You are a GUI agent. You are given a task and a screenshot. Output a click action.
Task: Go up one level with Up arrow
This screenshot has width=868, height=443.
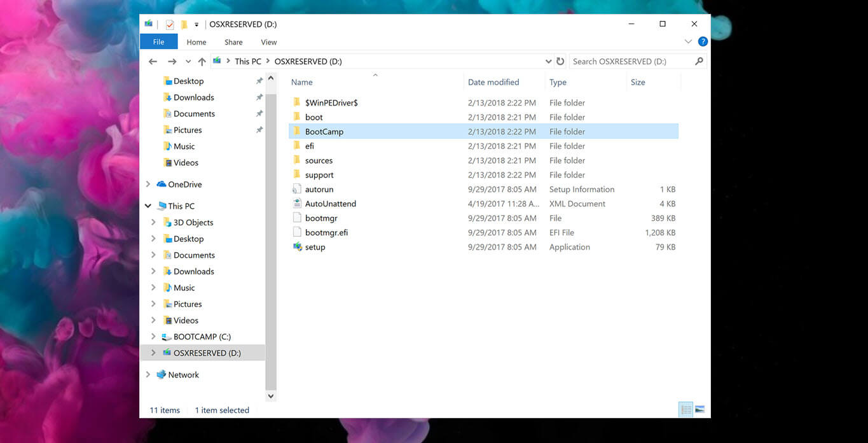pos(202,62)
